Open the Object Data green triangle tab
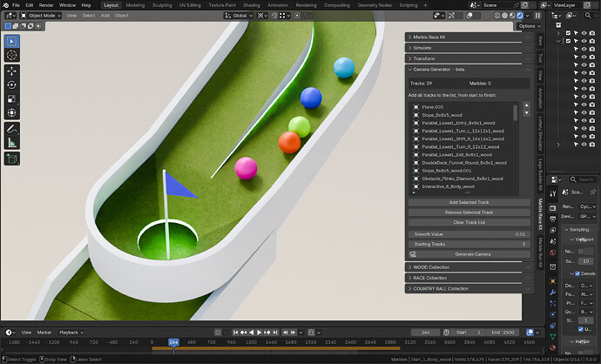Image resolution: width=601 pixels, height=364 pixels. coord(553,336)
